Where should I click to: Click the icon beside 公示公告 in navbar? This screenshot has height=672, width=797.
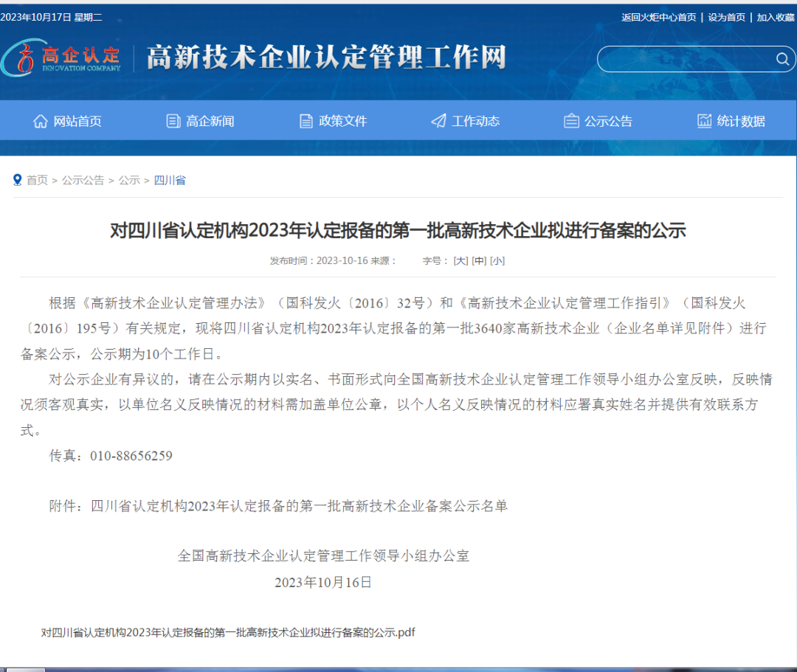tap(571, 121)
